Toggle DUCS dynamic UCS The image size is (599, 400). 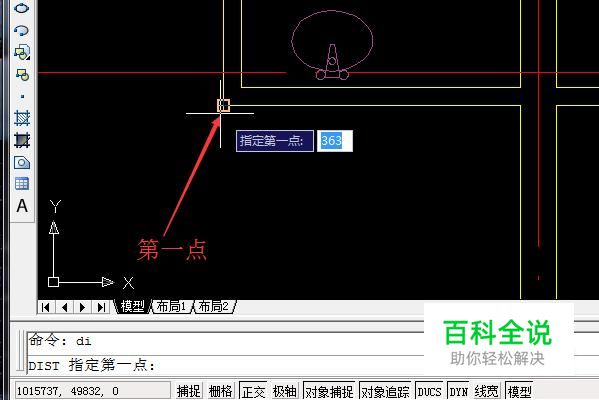pyautogui.click(x=429, y=391)
